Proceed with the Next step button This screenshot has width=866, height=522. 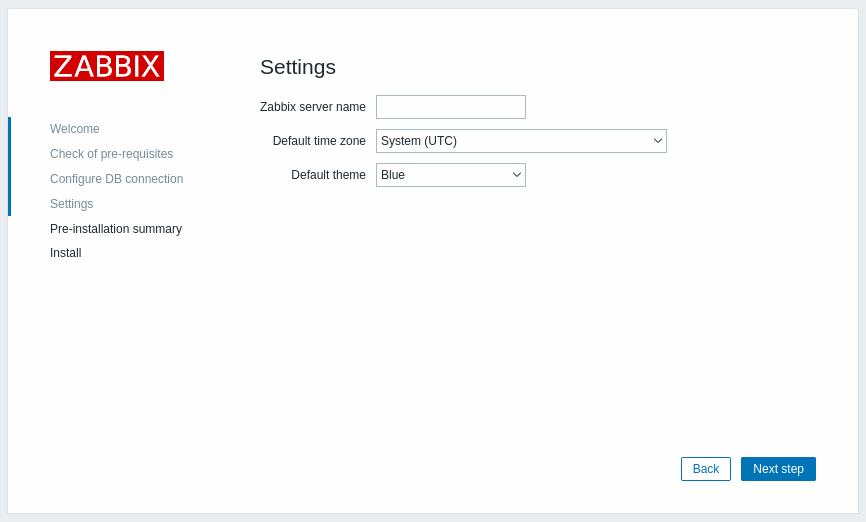[x=778, y=469]
